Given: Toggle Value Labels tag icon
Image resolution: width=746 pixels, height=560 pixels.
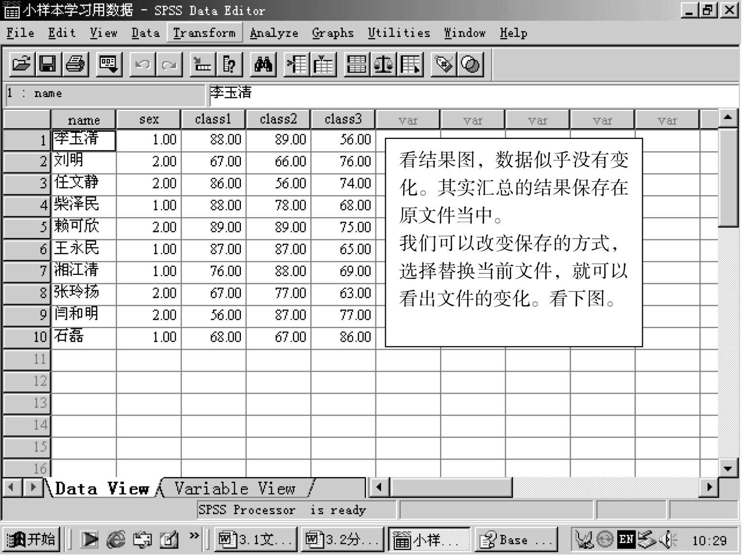Looking at the screenshot, I should pos(444,64).
